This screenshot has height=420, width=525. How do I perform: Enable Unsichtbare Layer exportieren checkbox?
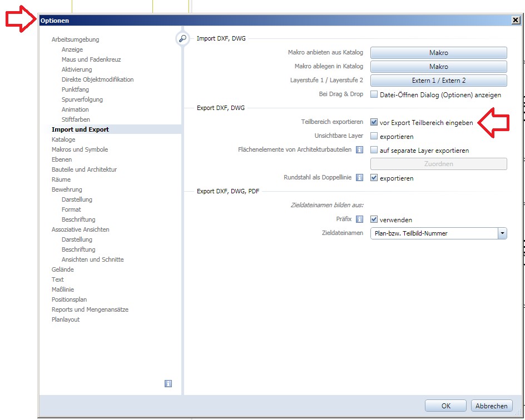[374, 136]
